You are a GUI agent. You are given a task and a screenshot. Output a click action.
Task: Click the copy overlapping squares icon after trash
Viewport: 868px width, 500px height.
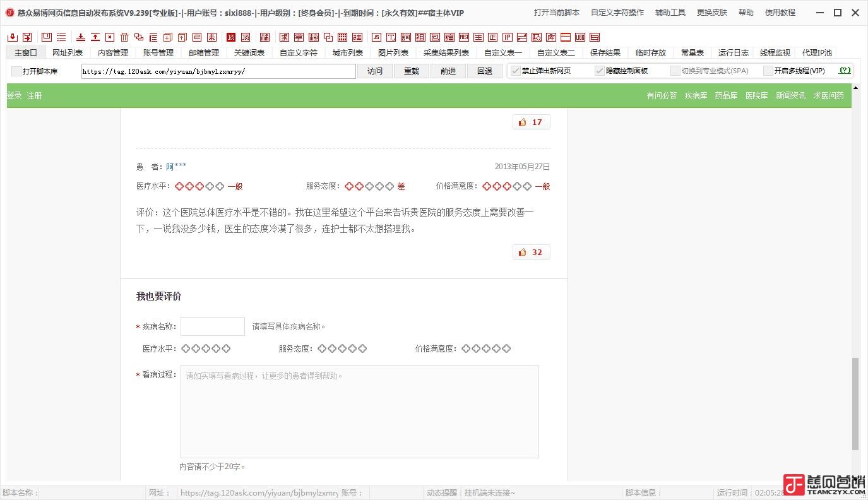pyautogui.click(x=139, y=37)
